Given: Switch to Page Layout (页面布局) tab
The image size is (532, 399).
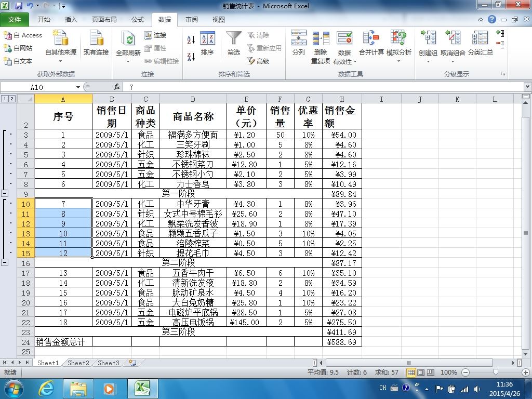Looking at the screenshot, I should pyautogui.click(x=104, y=20).
